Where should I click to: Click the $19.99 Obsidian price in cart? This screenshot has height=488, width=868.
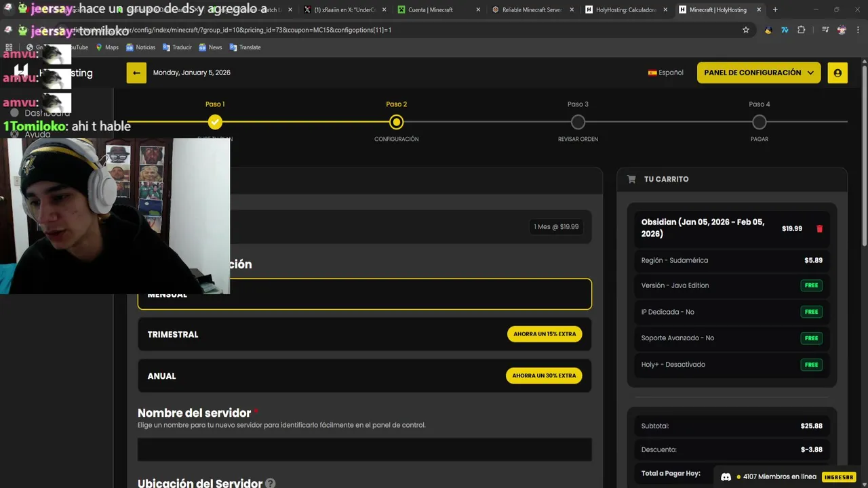pos(792,229)
